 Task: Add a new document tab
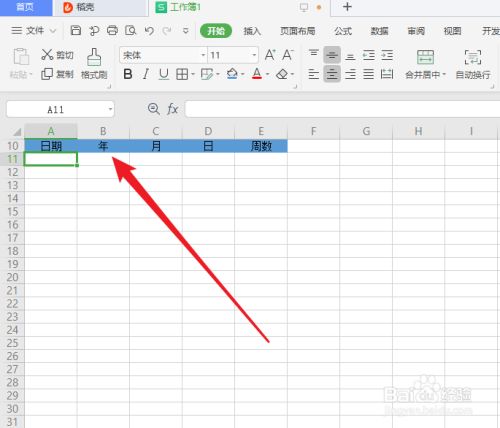tap(347, 7)
